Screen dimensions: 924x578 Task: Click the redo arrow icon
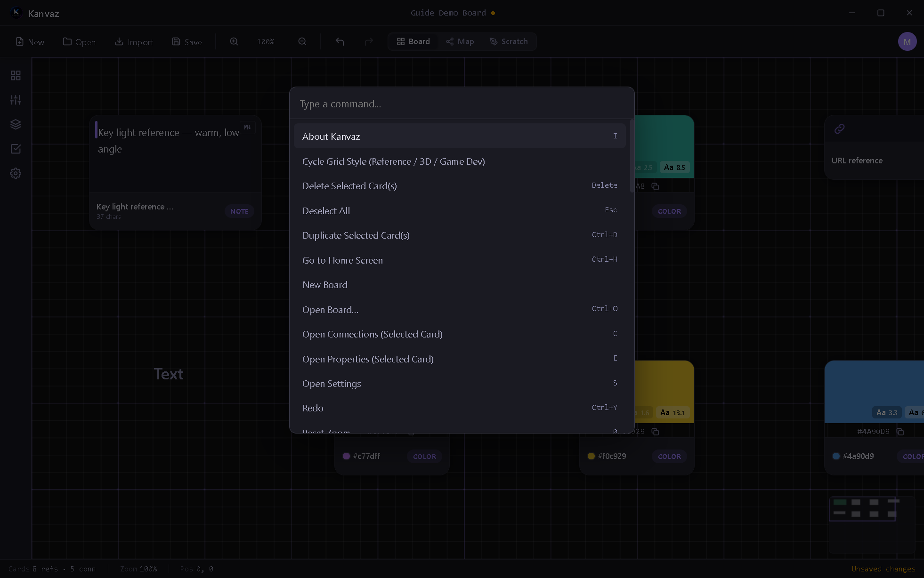point(369,41)
